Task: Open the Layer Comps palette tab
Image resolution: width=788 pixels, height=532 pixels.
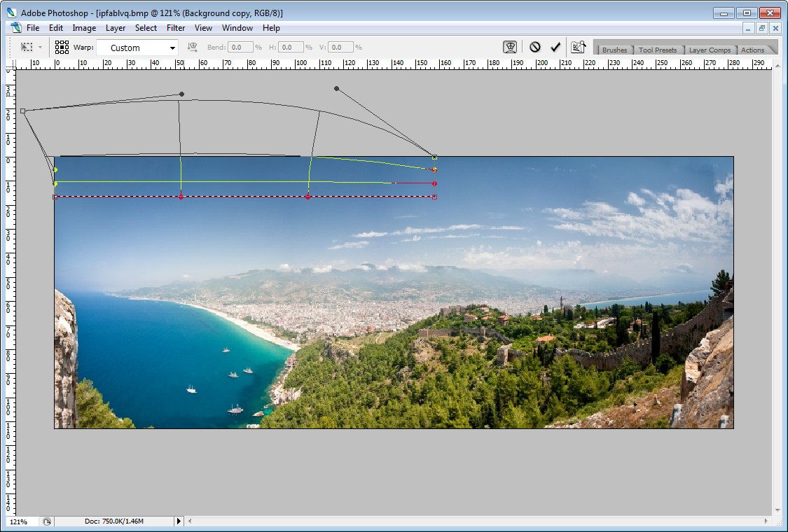Action: (709, 50)
